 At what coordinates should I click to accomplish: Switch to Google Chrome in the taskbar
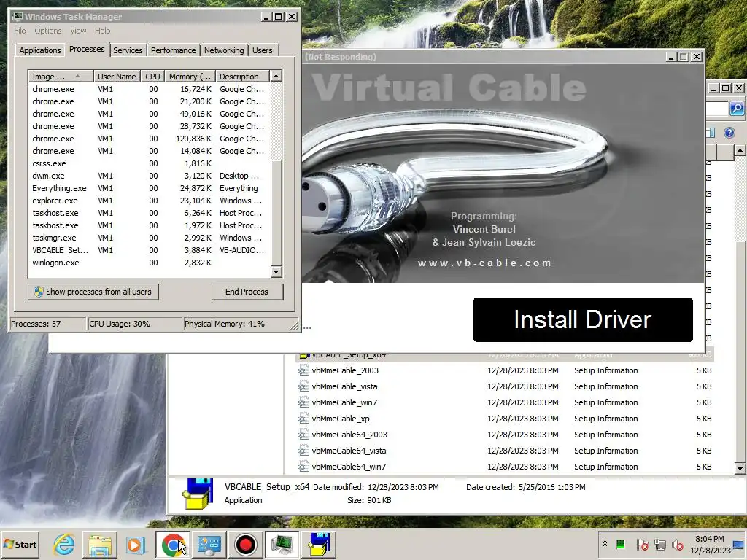pos(172,544)
